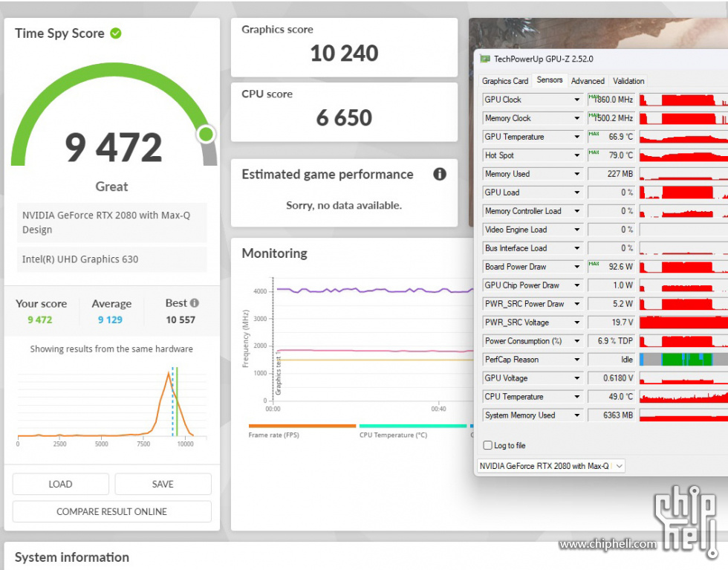The width and height of the screenshot is (728, 570).
Task: Open the NVIDIA GeForce RTX 2080 device selector
Action: [551, 466]
